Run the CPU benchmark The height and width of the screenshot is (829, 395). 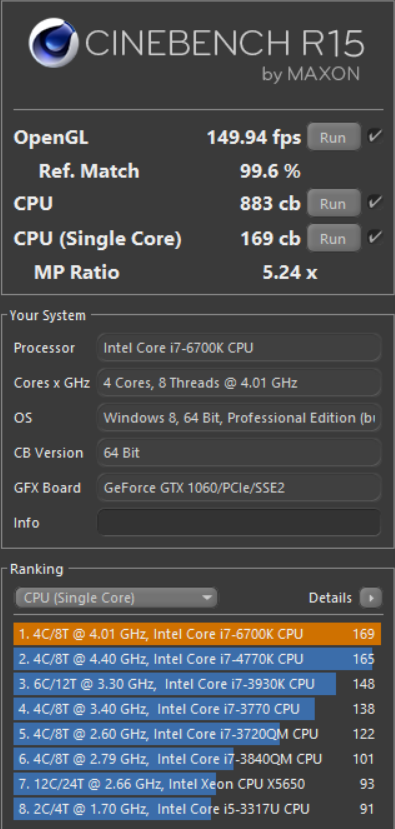333,204
